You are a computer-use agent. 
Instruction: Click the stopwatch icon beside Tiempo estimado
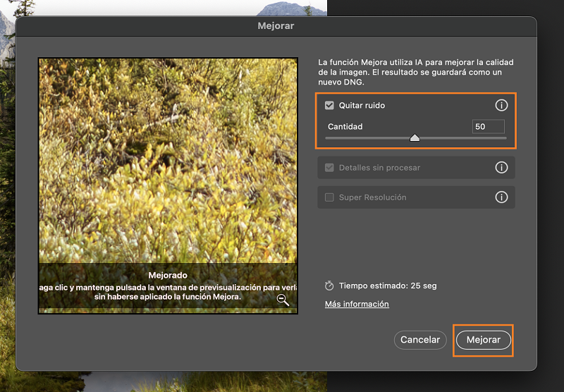pyautogui.click(x=329, y=286)
